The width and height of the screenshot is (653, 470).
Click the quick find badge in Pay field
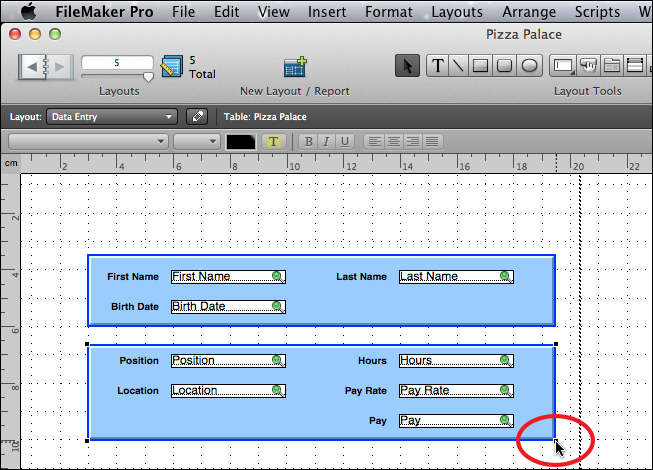[x=506, y=421]
